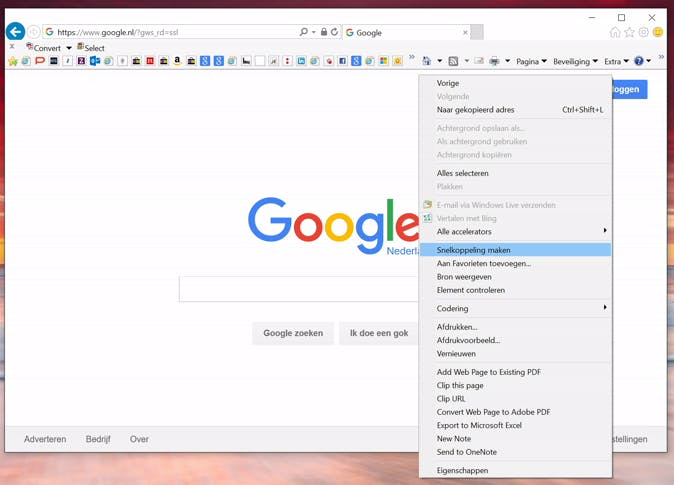Click the Add to favorites bar star icon
Screen dimensions: 674x485
(x=13, y=61)
